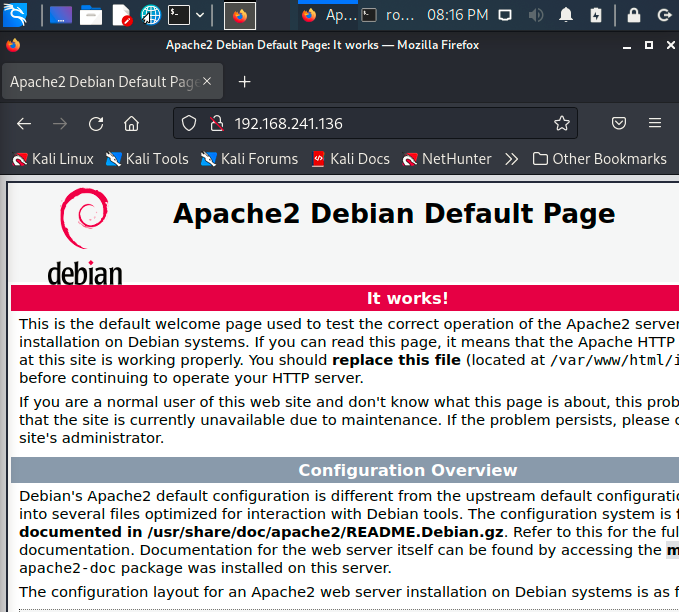Reload the current page
Image resolution: width=679 pixels, height=612 pixels.
pos(96,124)
